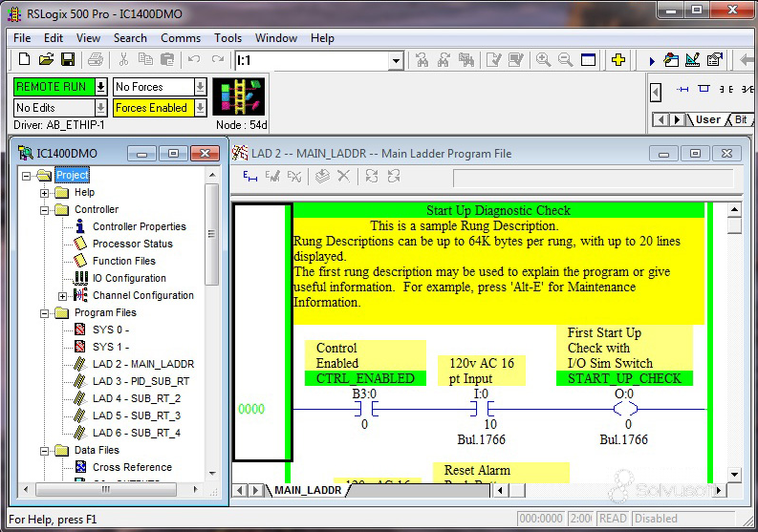Screen dimensions: 758x532
Task: Click the left scroll arrow of the instruction palette
Action: pos(656,92)
